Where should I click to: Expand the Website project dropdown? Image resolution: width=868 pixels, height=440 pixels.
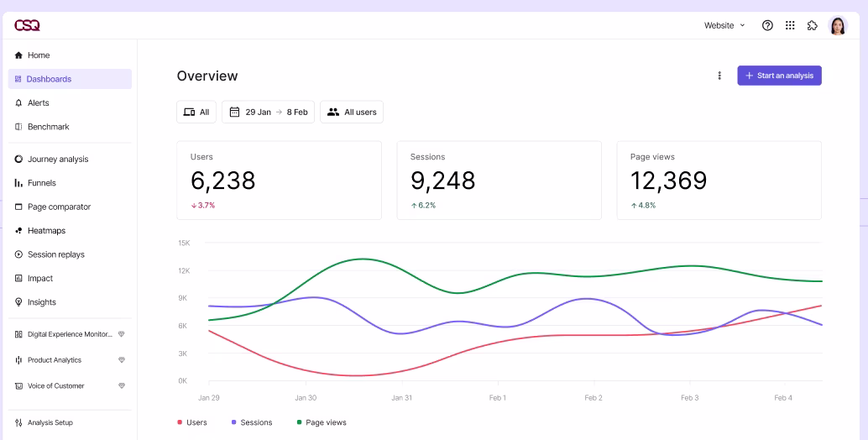(724, 25)
